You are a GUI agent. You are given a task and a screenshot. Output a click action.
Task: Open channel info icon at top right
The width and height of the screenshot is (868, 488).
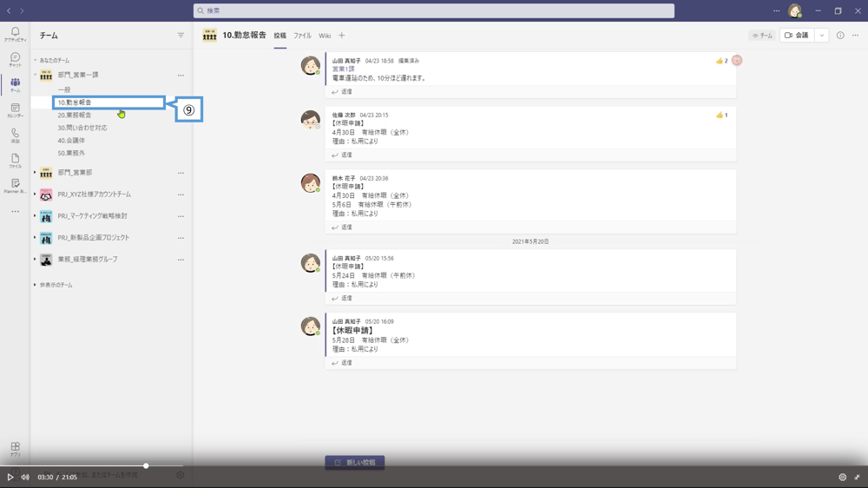click(840, 36)
